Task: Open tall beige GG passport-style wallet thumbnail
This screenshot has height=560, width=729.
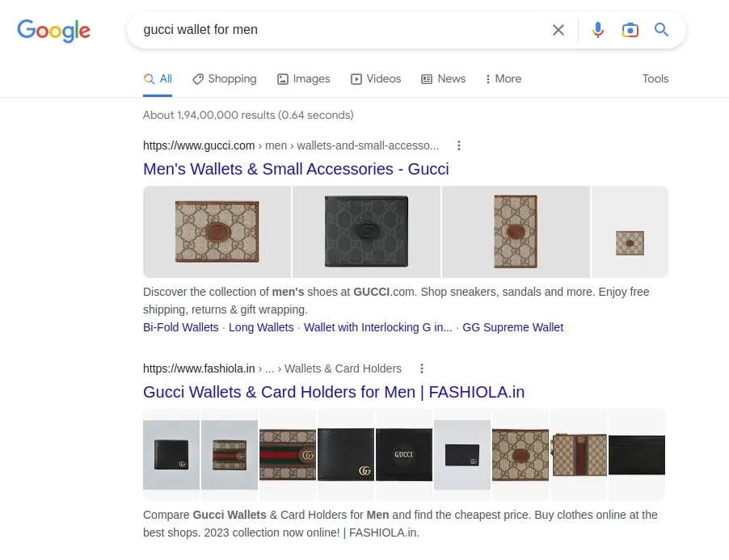Action: (x=516, y=232)
